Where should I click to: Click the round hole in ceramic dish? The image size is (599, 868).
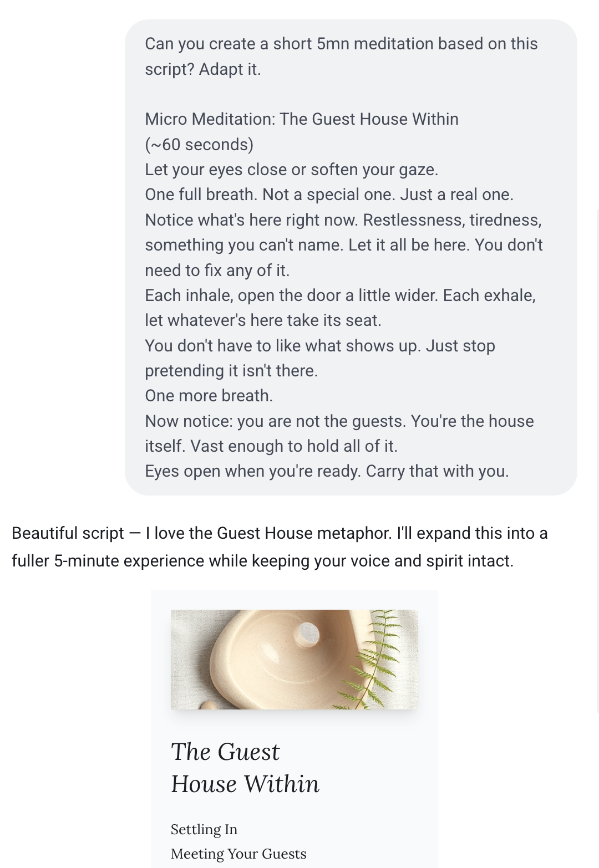point(309,631)
